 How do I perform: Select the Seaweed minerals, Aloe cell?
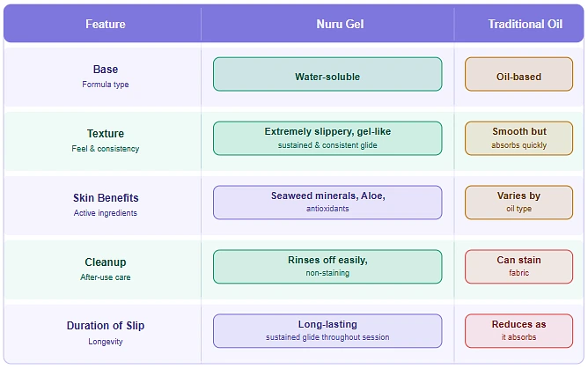tap(327, 203)
